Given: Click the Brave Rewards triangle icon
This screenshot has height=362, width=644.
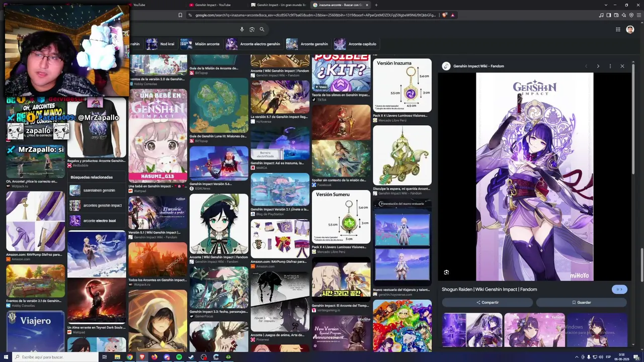Looking at the screenshot, I should (x=452, y=15).
